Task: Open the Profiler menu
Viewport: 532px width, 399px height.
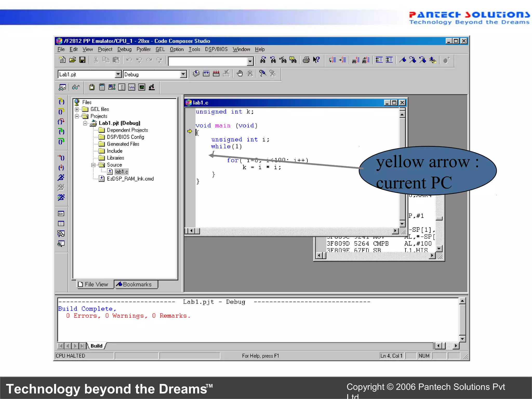Action: 144,49
